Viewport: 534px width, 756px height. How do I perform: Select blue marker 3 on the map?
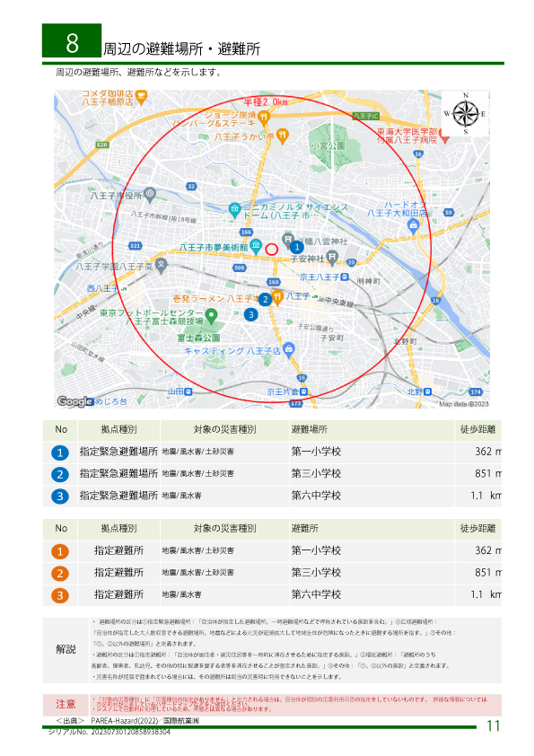tap(250, 315)
